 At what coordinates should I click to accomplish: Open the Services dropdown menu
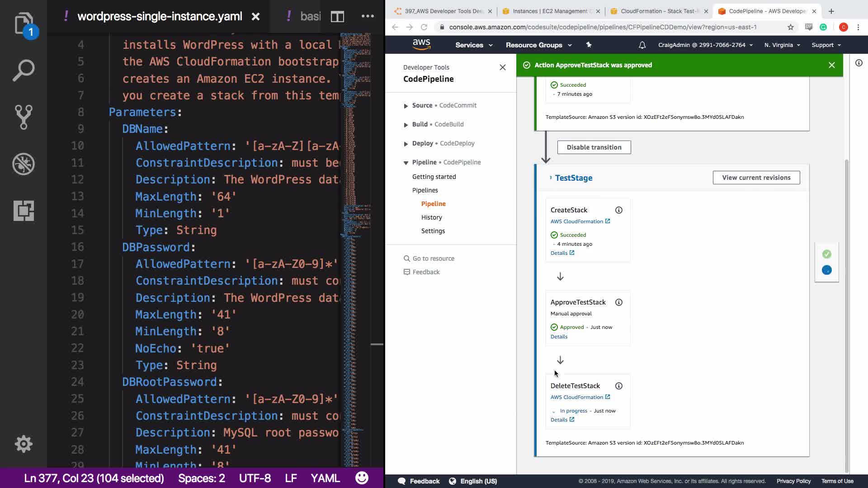[473, 45]
